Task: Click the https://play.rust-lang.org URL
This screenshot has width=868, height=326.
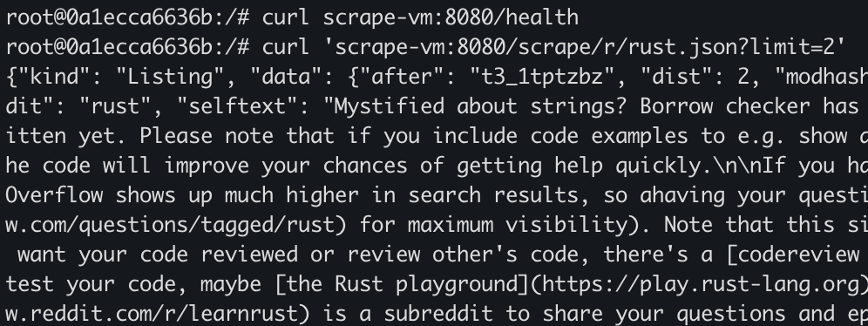Action: click(x=701, y=284)
